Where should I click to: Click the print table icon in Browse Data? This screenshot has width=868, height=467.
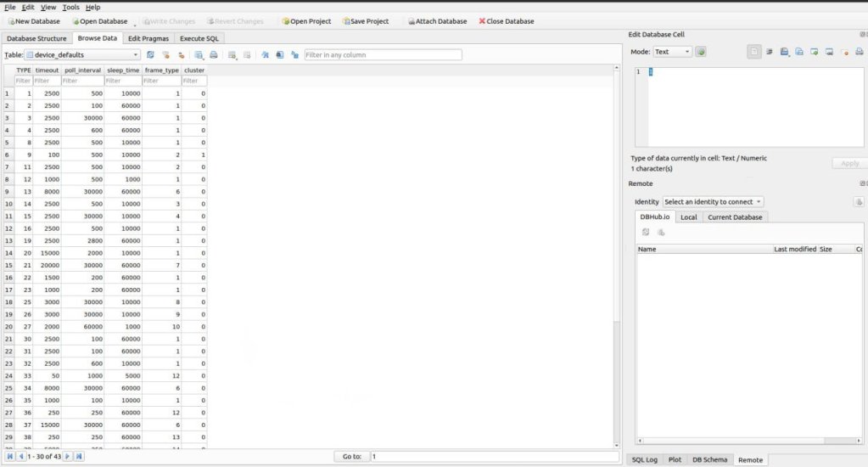coord(214,54)
